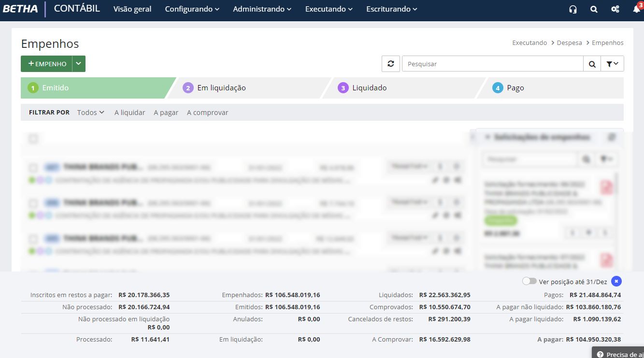Go to Visão geral
The height and width of the screenshot is (358, 644).
coord(132,9)
